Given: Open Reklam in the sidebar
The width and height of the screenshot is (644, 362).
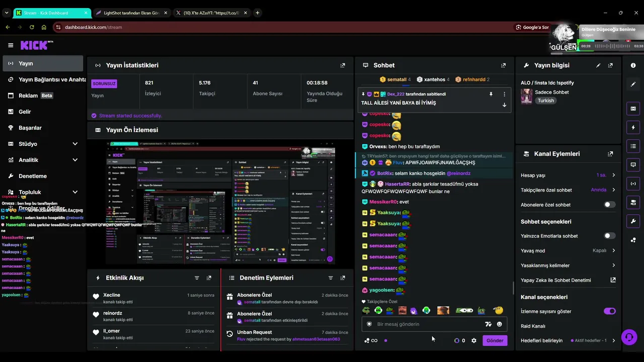Looking at the screenshot, I should 42,96.
